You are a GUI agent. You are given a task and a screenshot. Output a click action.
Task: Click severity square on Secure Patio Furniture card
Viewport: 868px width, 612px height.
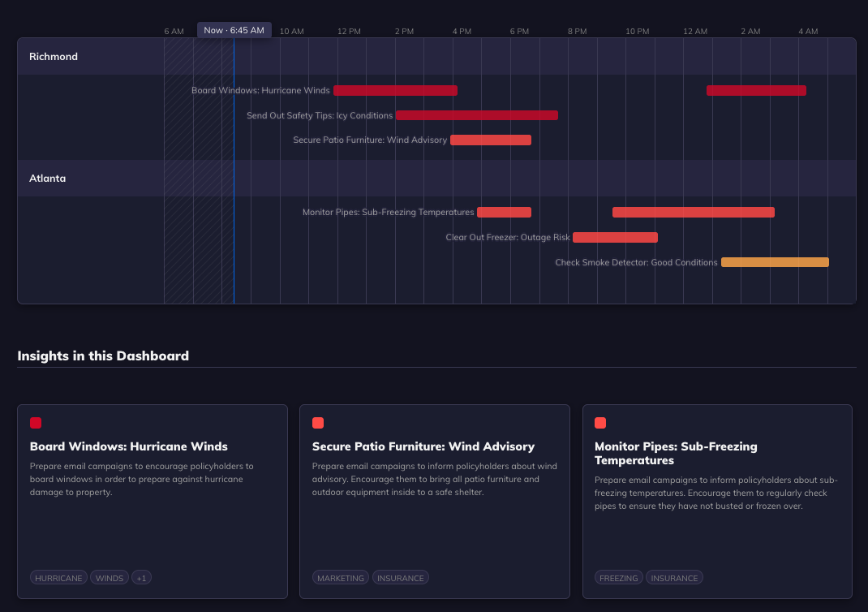pyautogui.click(x=318, y=423)
